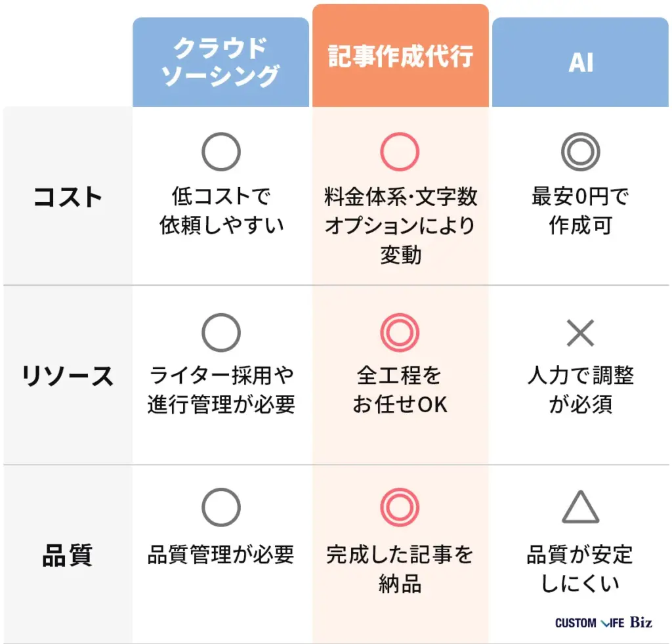Image resolution: width=672 pixels, height=644 pixels.
Task: Click the grey circle above 品質管理が必要
Action: click(221, 507)
